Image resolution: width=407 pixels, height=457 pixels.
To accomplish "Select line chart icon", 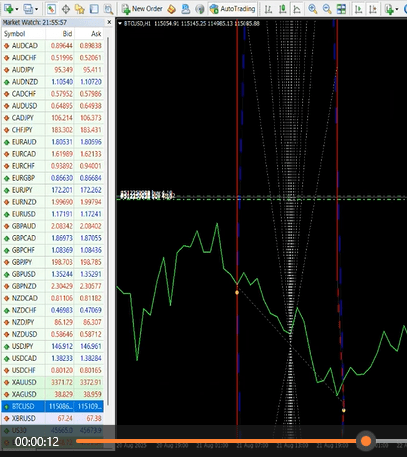I will tap(297, 9).
